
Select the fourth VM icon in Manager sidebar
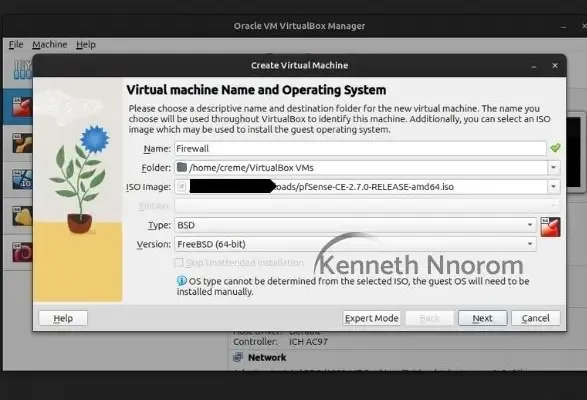pyautogui.click(x=22, y=216)
